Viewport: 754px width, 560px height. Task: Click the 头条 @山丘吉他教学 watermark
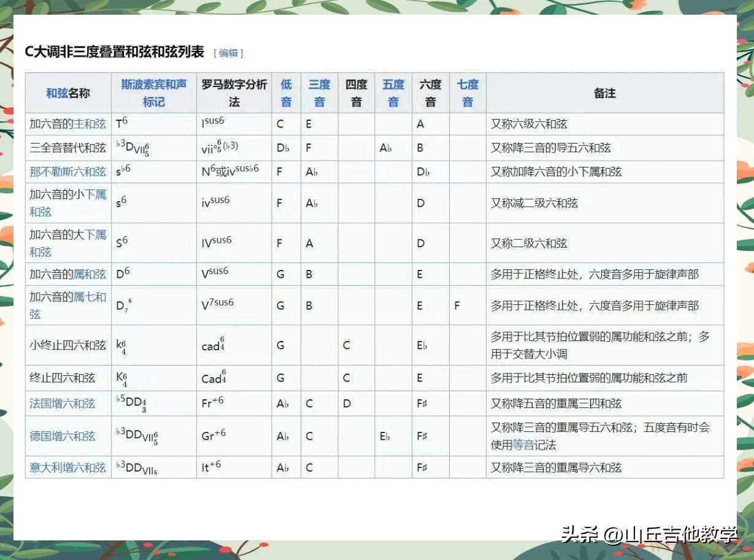coord(649,535)
